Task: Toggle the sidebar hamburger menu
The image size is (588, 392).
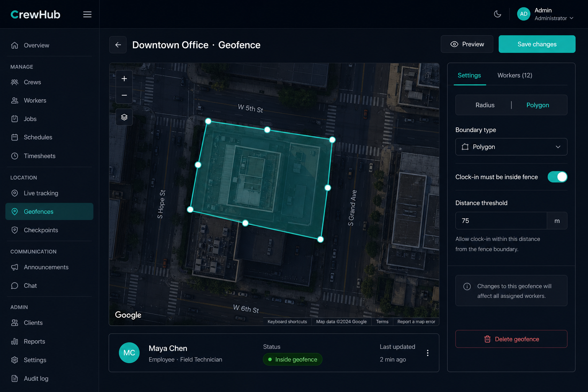Action: click(x=87, y=15)
